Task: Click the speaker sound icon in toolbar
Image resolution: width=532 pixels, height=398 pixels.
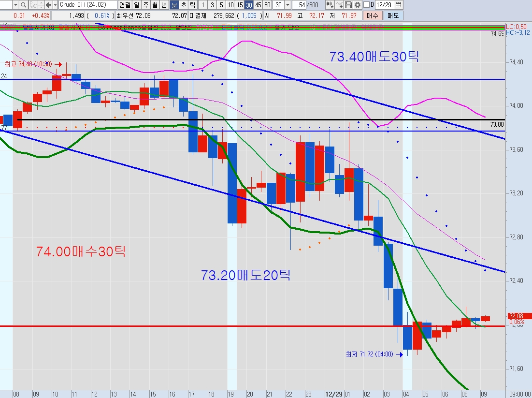Action: coord(48,5)
